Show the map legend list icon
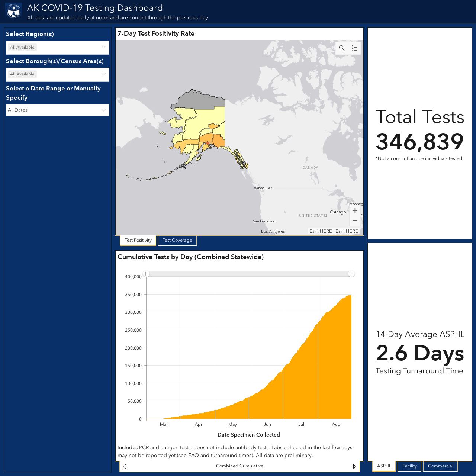476x476 pixels. tap(354, 48)
